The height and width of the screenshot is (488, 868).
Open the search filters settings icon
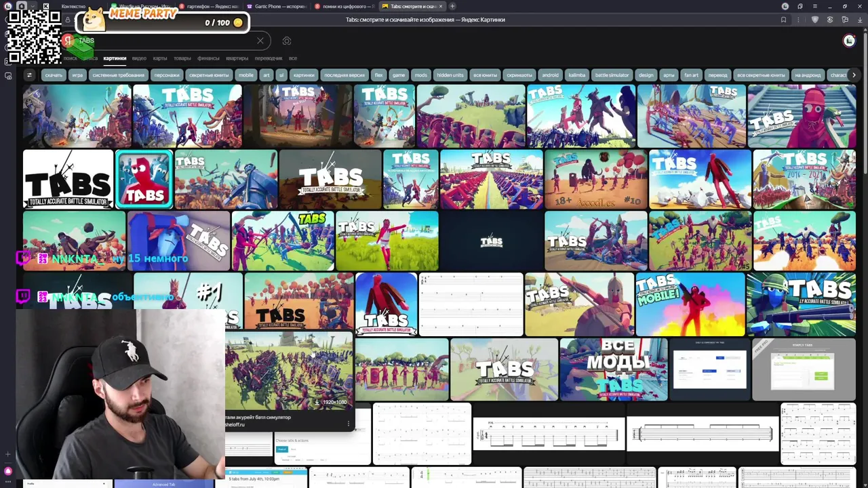[x=29, y=75]
